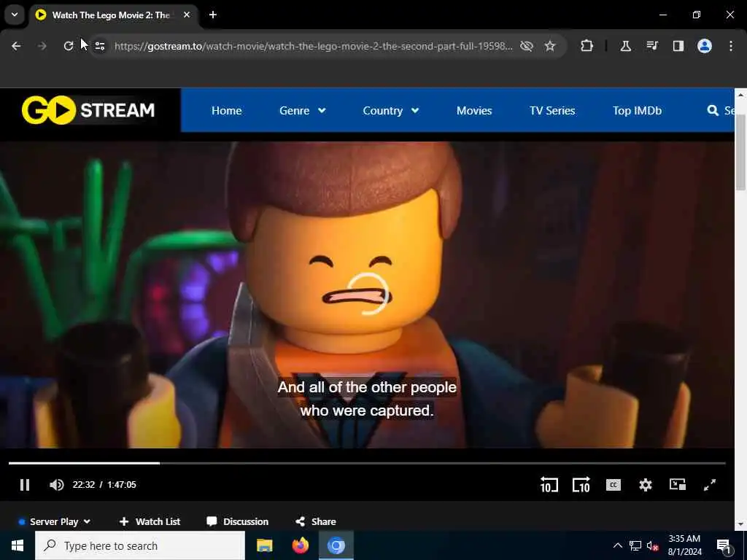Open File Explorer from taskbar
Viewport: 747px width, 560px height.
point(264,545)
